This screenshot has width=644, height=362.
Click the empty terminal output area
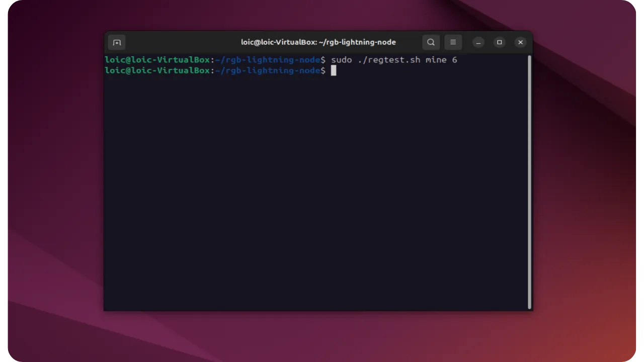317,201
